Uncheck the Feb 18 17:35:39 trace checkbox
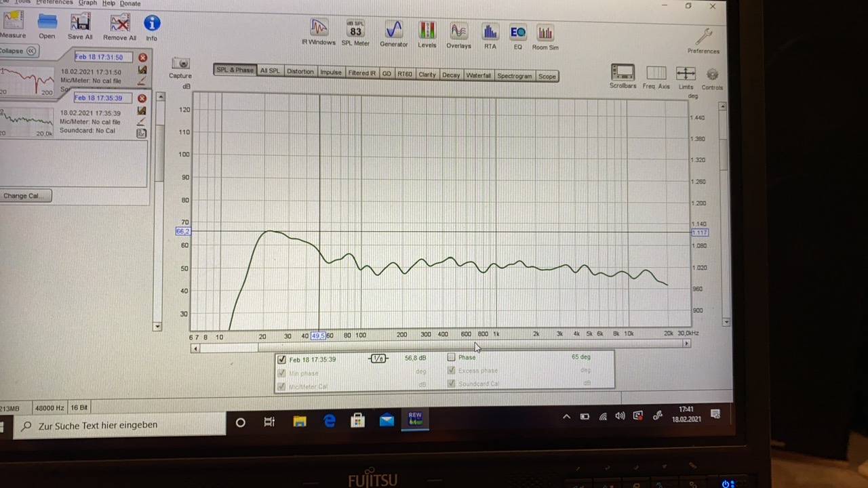This screenshot has width=868, height=488. [282, 359]
